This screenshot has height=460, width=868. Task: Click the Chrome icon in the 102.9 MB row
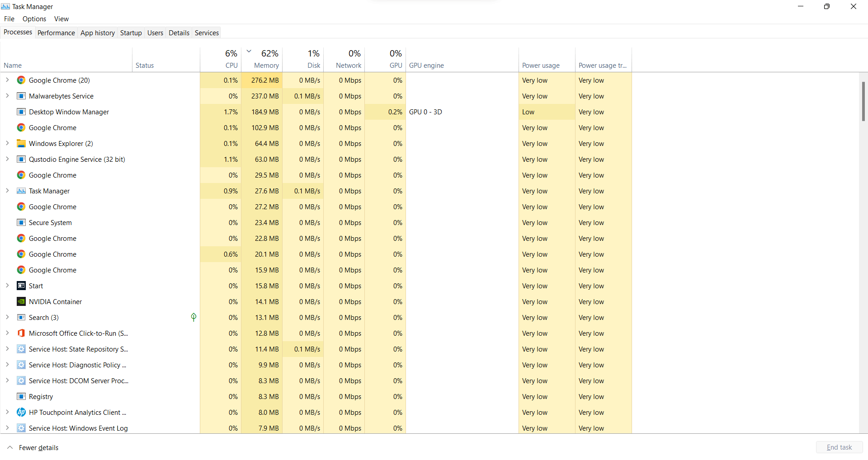(x=21, y=128)
